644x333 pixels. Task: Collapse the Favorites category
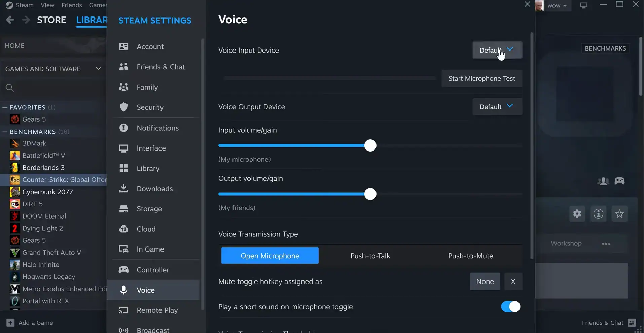point(5,107)
